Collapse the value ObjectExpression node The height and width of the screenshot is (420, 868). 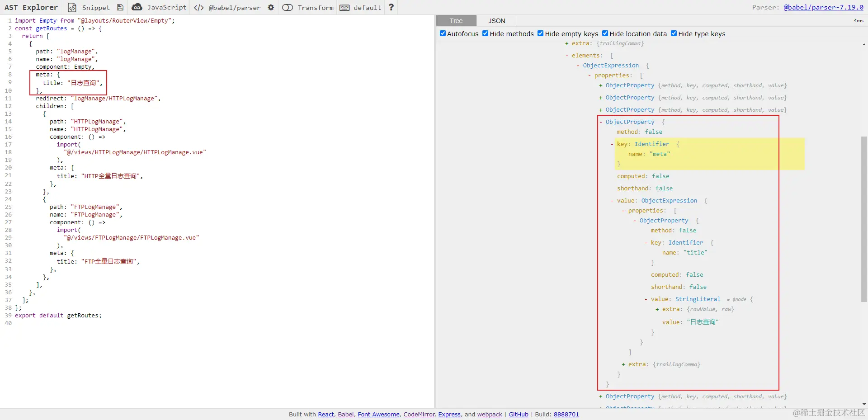point(612,201)
